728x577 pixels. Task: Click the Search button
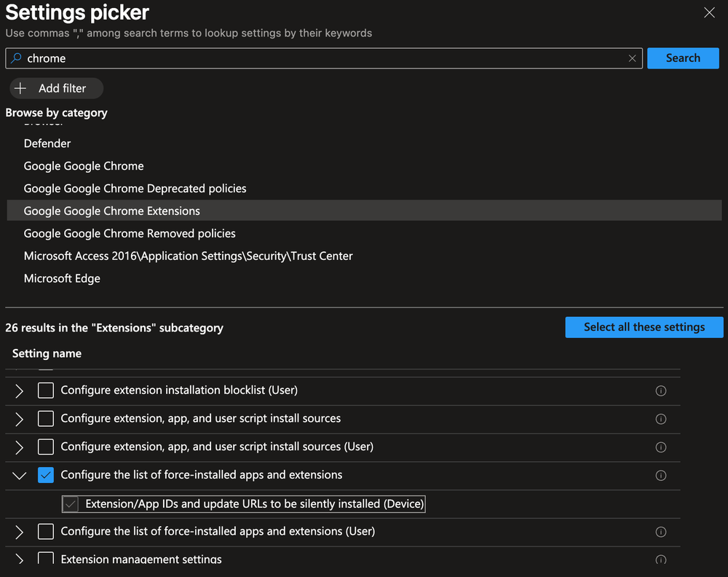coord(682,58)
